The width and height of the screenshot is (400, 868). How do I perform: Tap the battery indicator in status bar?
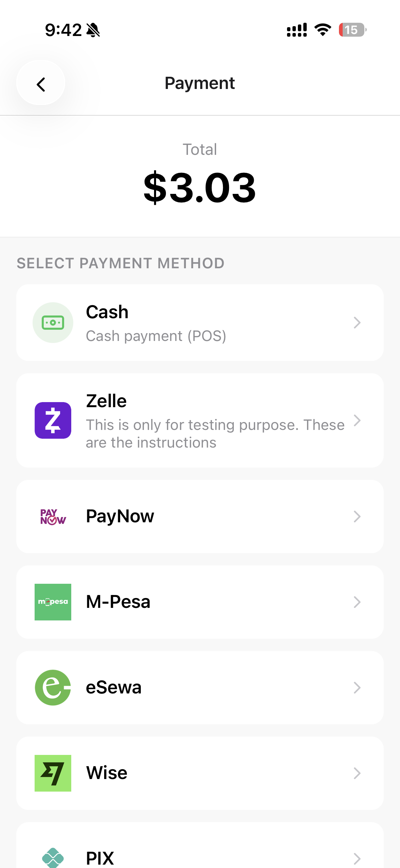coord(352,30)
